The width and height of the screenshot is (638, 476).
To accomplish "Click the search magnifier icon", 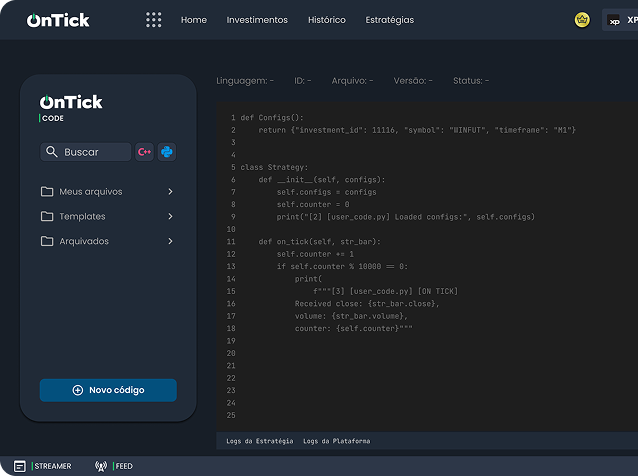I will pos(50,152).
